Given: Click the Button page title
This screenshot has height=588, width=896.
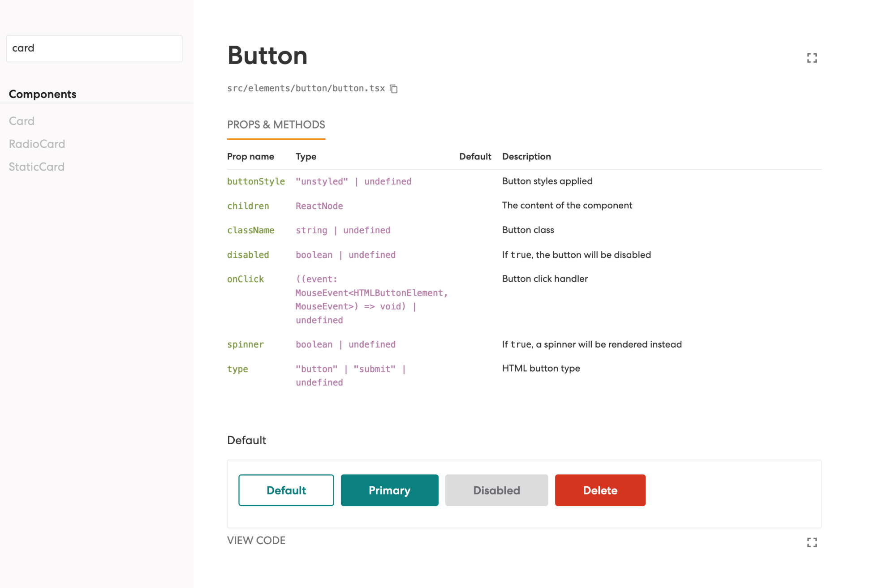Looking at the screenshot, I should click(x=267, y=56).
